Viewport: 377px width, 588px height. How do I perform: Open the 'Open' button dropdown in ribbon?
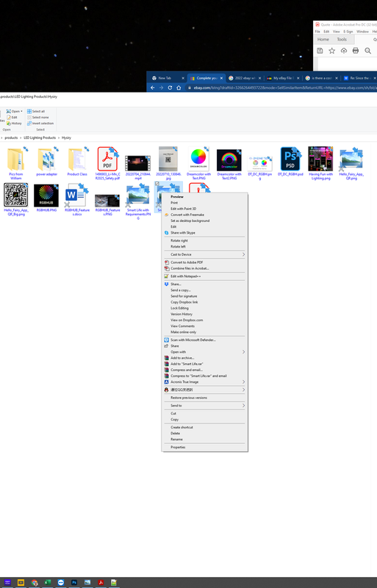(22, 112)
